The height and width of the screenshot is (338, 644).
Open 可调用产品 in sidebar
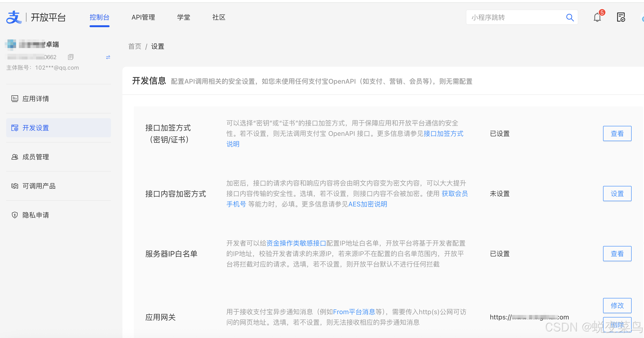tap(39, 186)
